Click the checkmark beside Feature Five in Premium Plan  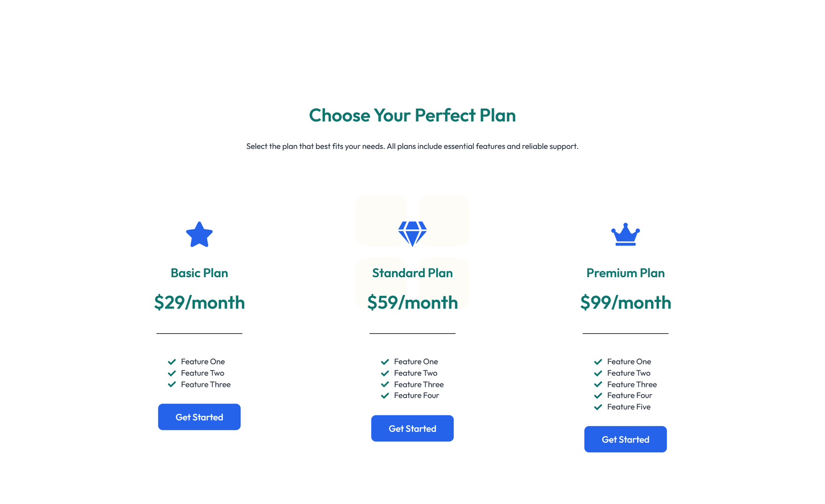(598, 407)
